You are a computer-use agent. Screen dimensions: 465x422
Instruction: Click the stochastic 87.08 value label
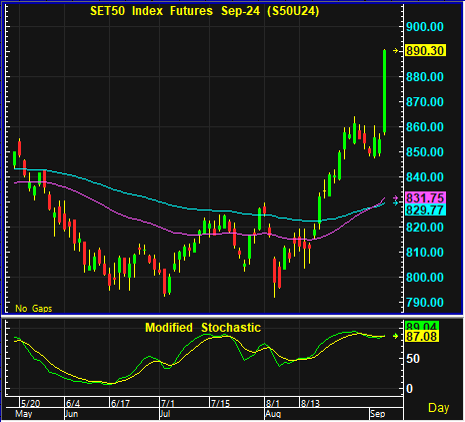[422, 337]
